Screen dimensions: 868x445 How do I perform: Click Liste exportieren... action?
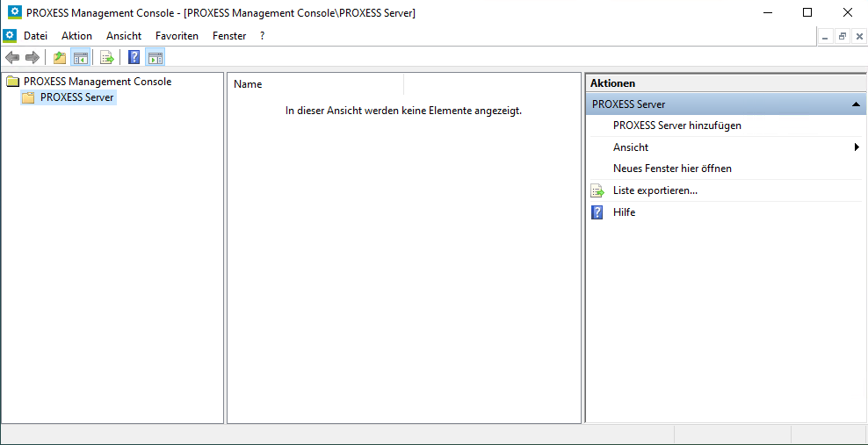tap(655, 191)
